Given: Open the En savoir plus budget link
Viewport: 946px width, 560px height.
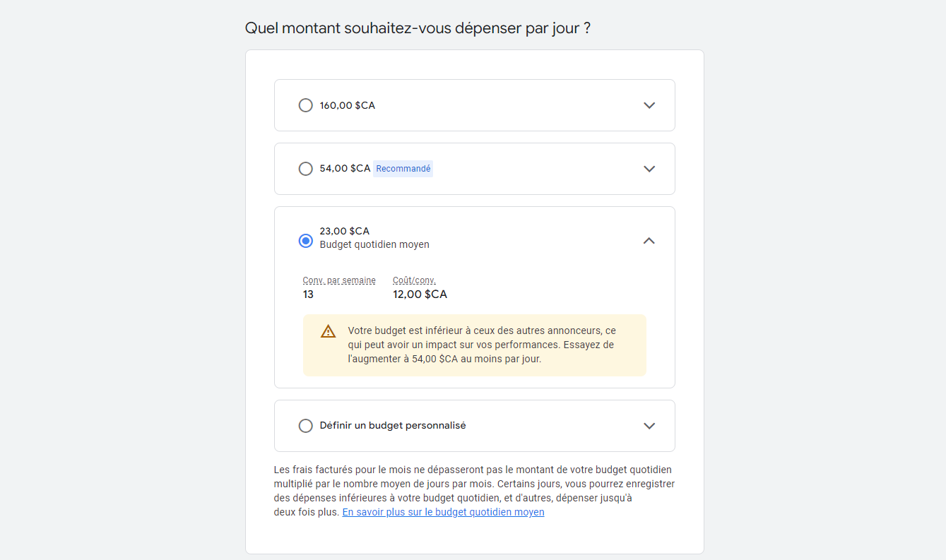Looking at the screenshot, I should tap(443, 512).
